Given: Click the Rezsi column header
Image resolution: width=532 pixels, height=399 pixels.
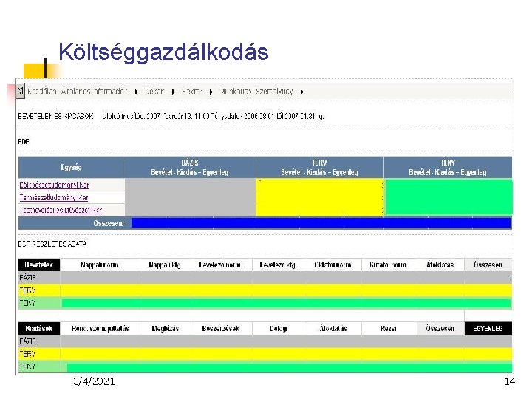Looking at the screenshot, I should pos(389,328).
